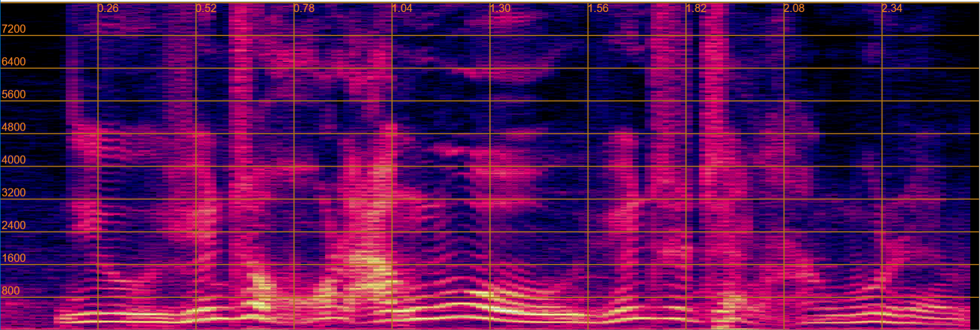Screen dimensions: 980x330
Task: Click the 1.30 time axis label
Action: pos(500,8)
